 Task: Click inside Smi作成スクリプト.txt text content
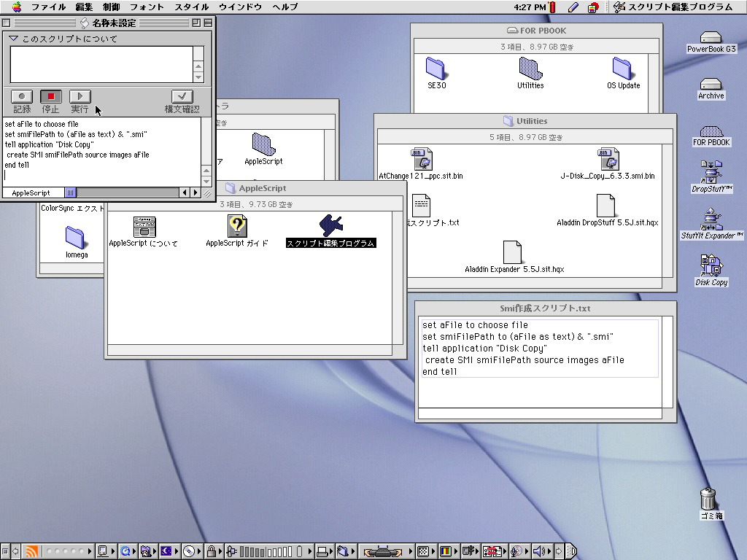coord(540,348)
